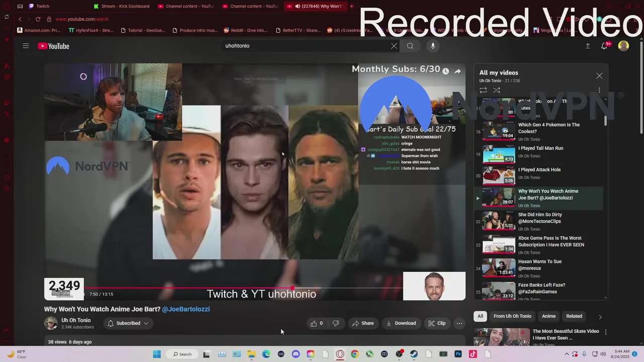Screen dimensions: 644x362
Task: Open Google Chrome from the taskbar
Action: (x=355, y=354)
